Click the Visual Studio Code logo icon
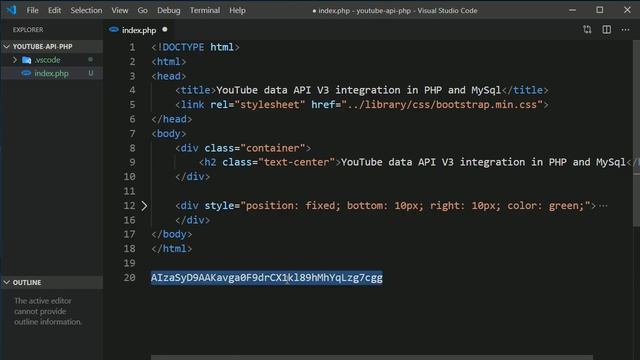Screen dimensions: 640x360 click(x=11, y=10)
